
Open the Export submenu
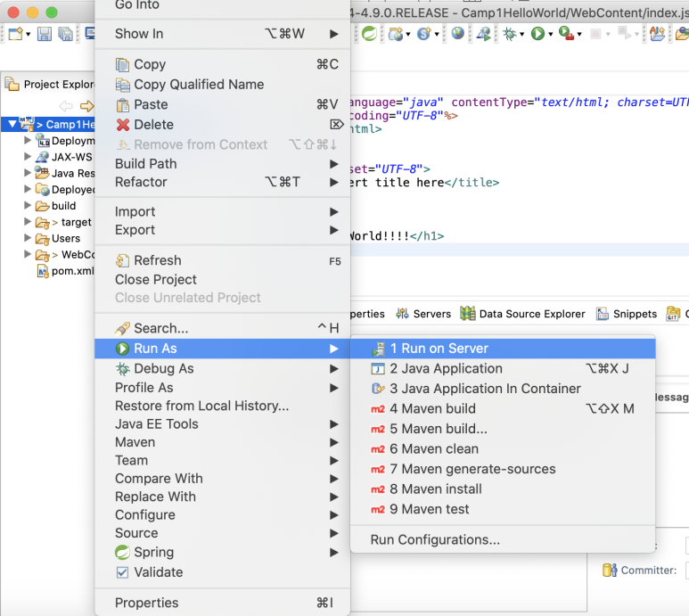222,230
